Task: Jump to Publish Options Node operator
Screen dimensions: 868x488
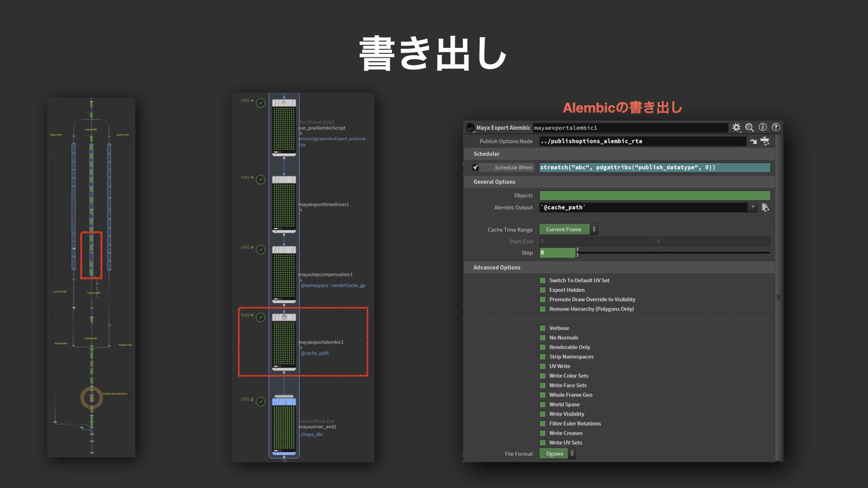Action: [753, 141]
